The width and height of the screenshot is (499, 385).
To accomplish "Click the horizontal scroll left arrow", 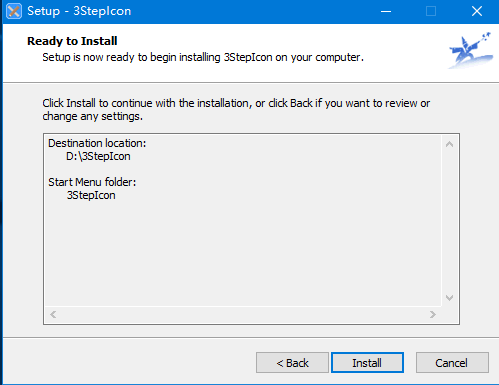I will pos(53,314).
